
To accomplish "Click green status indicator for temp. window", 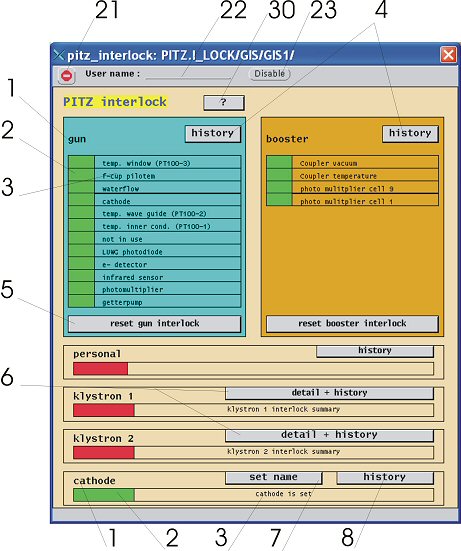I will (82, 163).
